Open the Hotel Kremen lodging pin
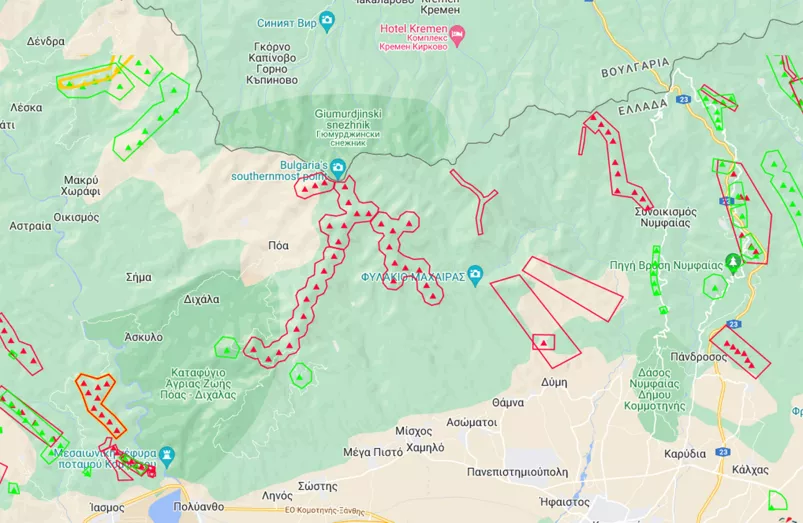This screenshot has height=523, width=803. [x=457, y=35]
